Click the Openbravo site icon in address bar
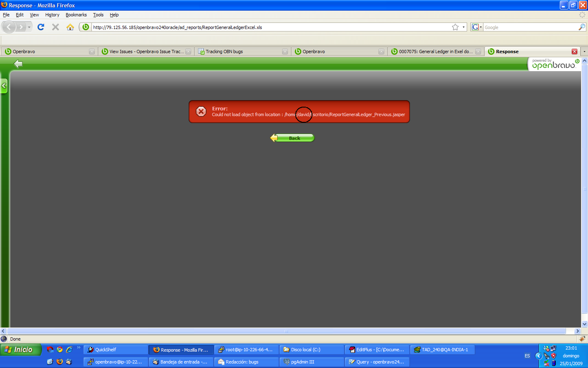This screenshot has height=368, width=588. pos(85,27)
